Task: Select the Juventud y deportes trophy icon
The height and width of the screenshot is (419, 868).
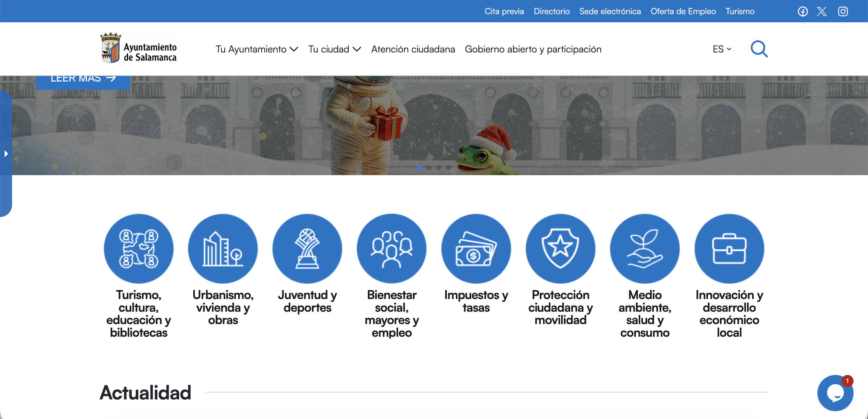Action: pyautogui.click(x=307, y=248)
